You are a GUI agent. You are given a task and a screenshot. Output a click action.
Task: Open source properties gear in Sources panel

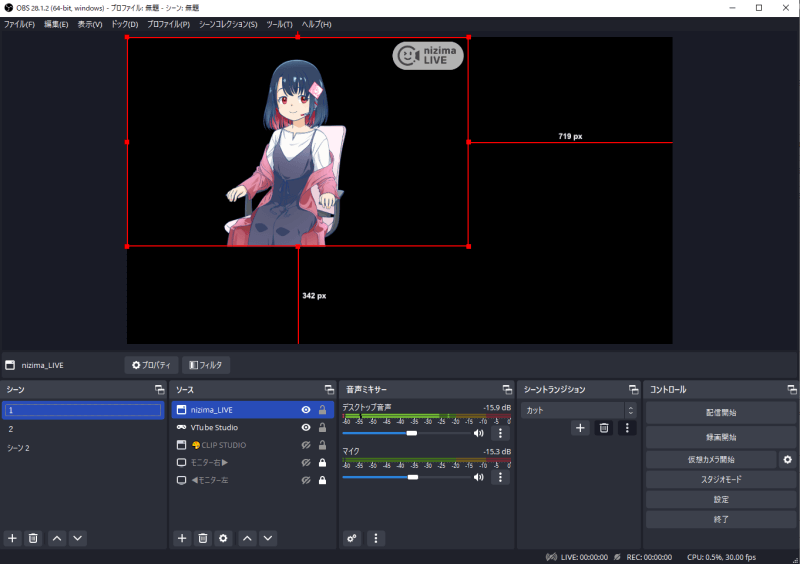[x=223, y=538]
